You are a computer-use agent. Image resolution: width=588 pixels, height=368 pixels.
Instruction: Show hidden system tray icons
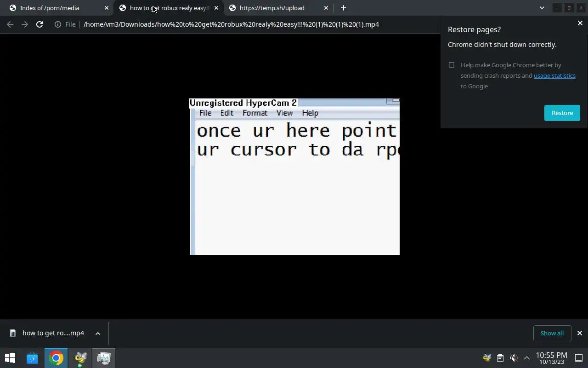click(527, 358)
